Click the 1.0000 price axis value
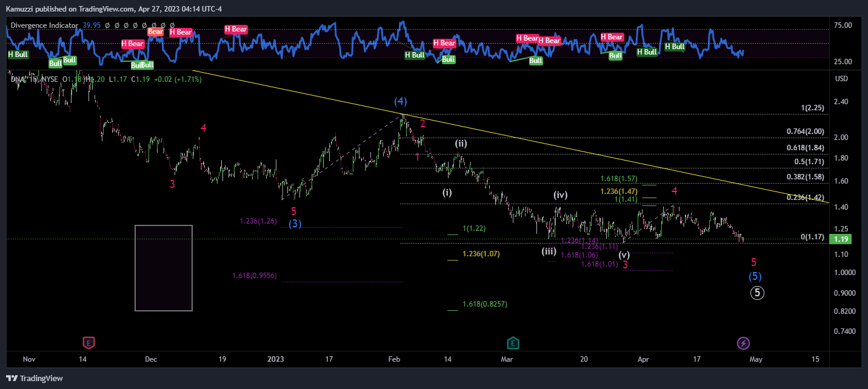This screenshot has height=389, width=868. click(844, 273)
